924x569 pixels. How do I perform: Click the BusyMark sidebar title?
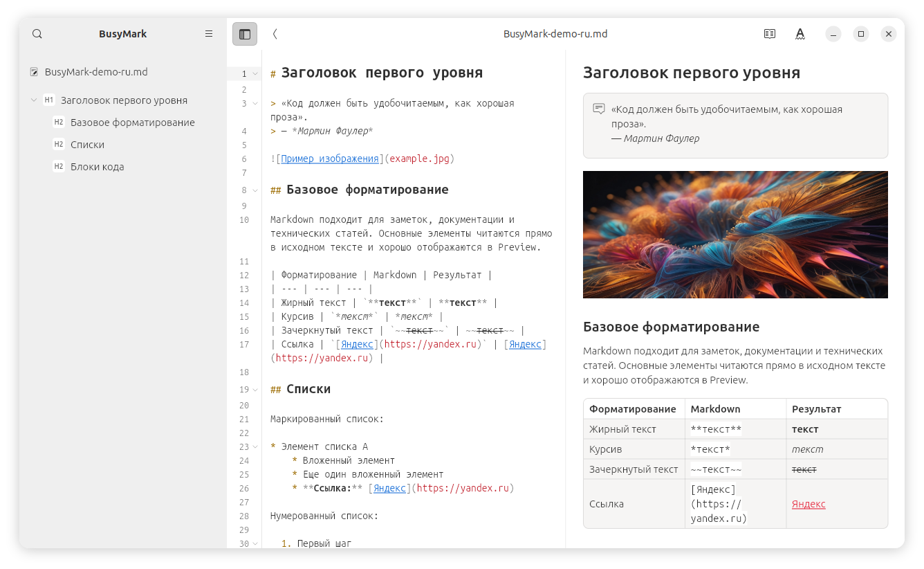tap(123, 34)
